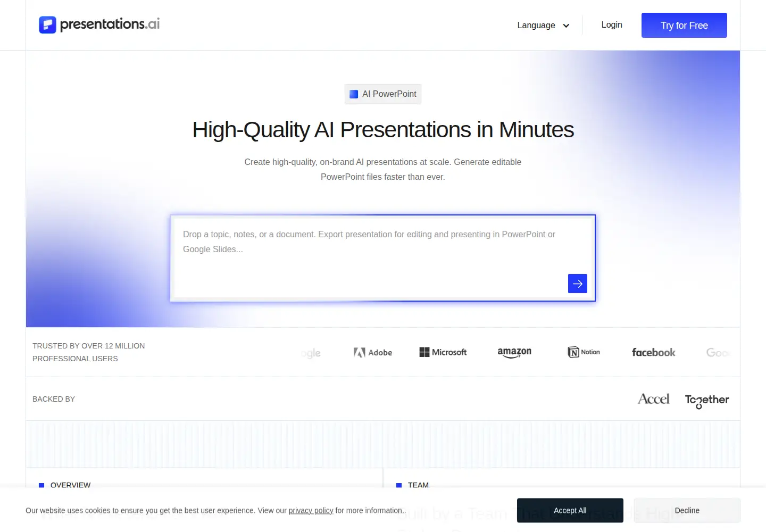The image size is (766, 532).
Task: Click the Microsoft logo
Action: click(x=443, y=352)
